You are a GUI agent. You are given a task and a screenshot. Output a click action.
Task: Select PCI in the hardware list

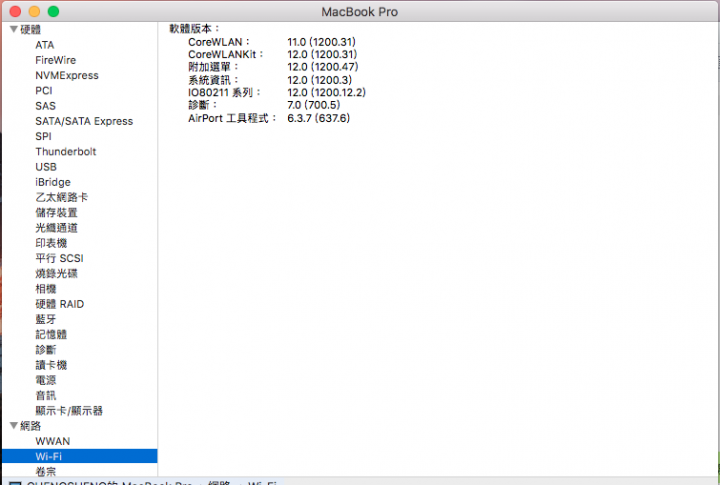(44, 90)
